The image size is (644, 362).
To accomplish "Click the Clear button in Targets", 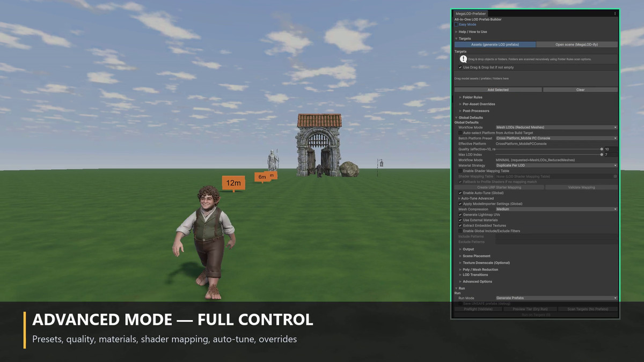I will (x=580, y=90).
